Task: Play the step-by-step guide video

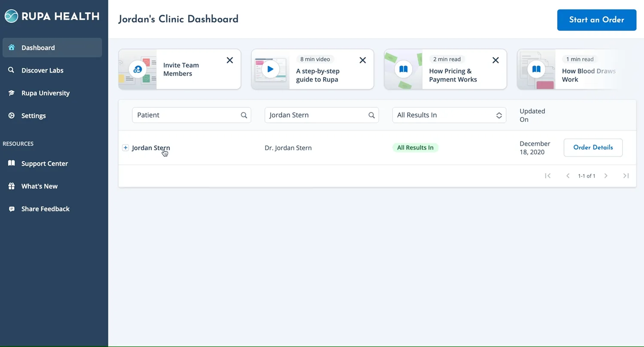Action: point(270,69)
